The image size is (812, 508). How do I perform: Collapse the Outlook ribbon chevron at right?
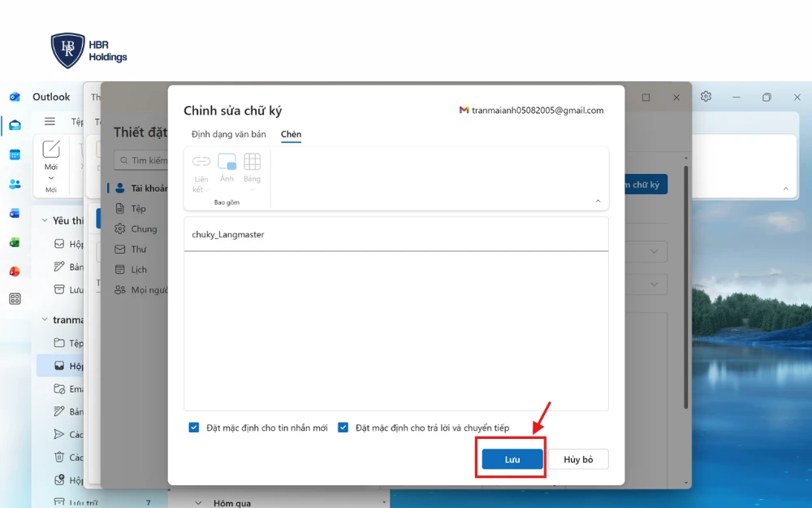pyautogui.click(x=785, y=189)
